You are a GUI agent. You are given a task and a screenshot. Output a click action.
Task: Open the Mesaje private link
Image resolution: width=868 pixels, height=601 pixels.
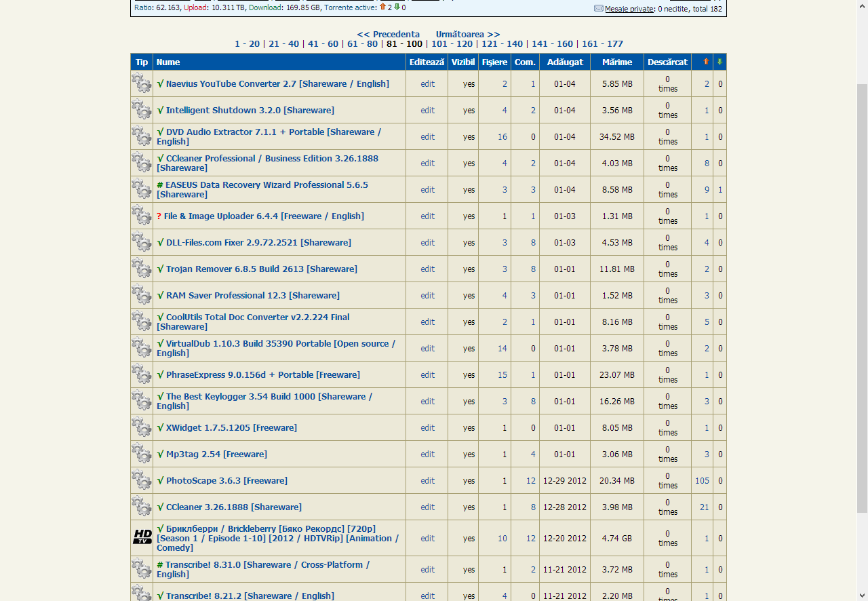click(629, 9)
